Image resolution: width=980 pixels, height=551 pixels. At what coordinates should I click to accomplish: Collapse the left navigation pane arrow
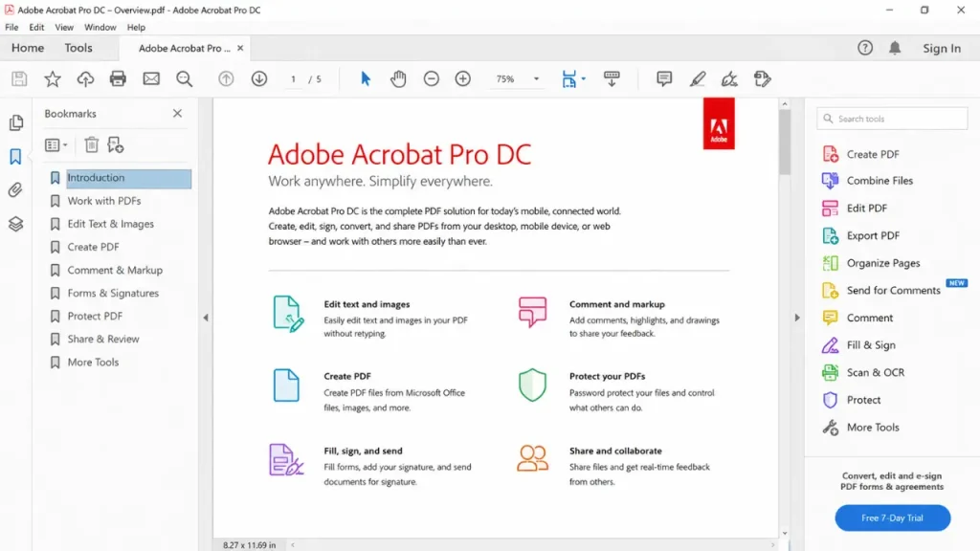point(206,318)
